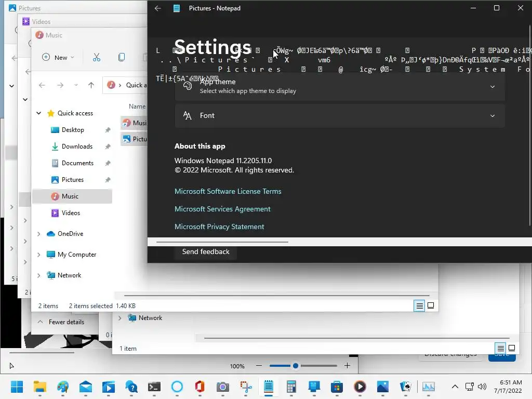This screenshot has width=532, height=399.
Task: Open Media Player from taskbar
Action: pyautogui.click(x=360, y=387)
